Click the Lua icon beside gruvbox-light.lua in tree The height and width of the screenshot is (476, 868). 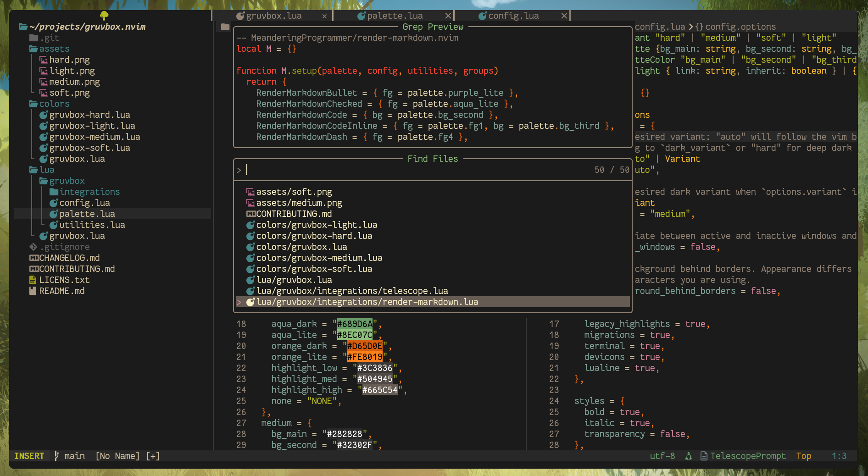(44, 126)
